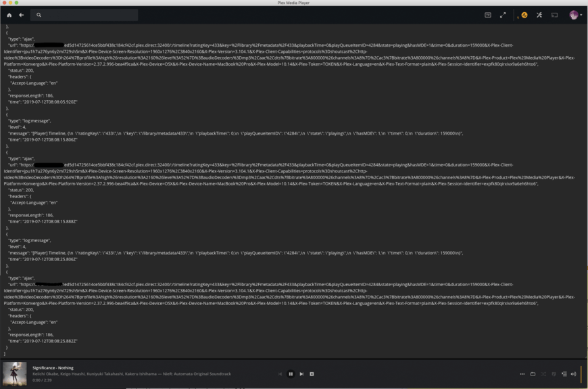The image size is (588, 389).
Task: Switch to TV mode layout
Action: [x=487, y=15]
